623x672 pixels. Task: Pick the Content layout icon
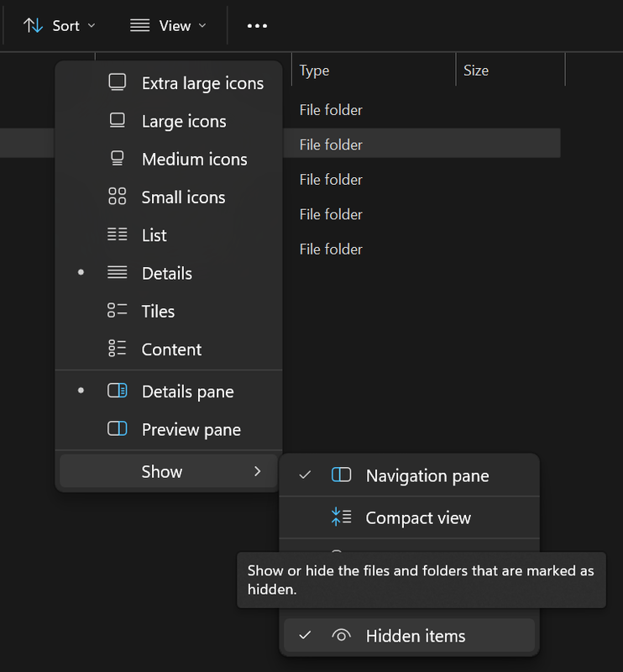pos(118,349)
